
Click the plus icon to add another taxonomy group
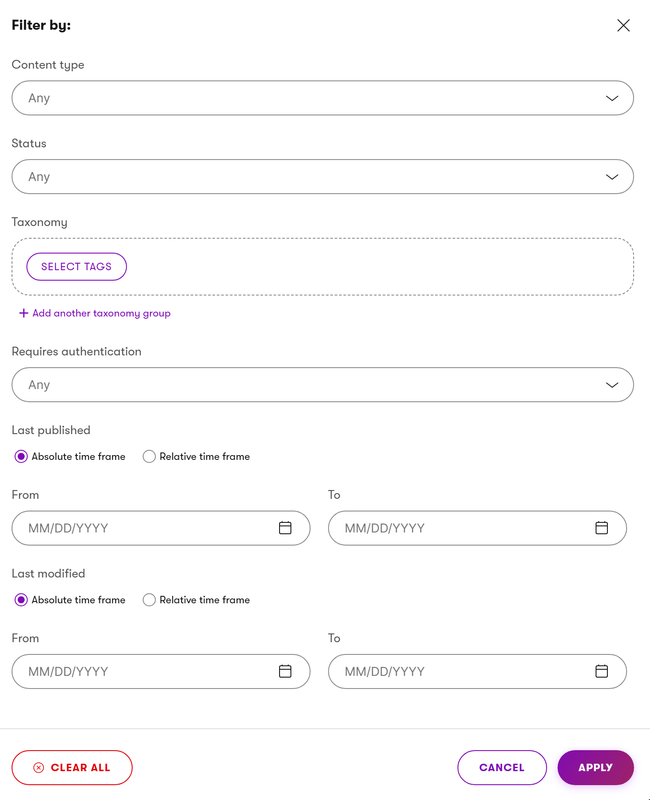[23, 313]
